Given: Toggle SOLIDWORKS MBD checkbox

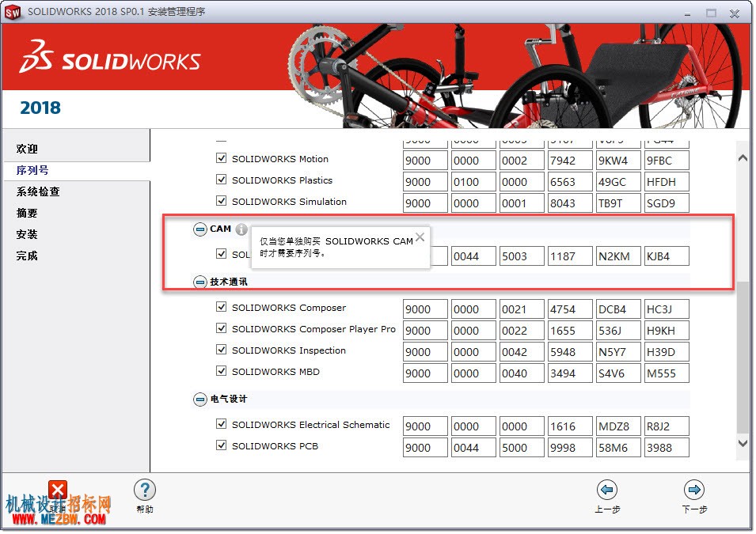Looking at the screenshot, I should [222, 371].
